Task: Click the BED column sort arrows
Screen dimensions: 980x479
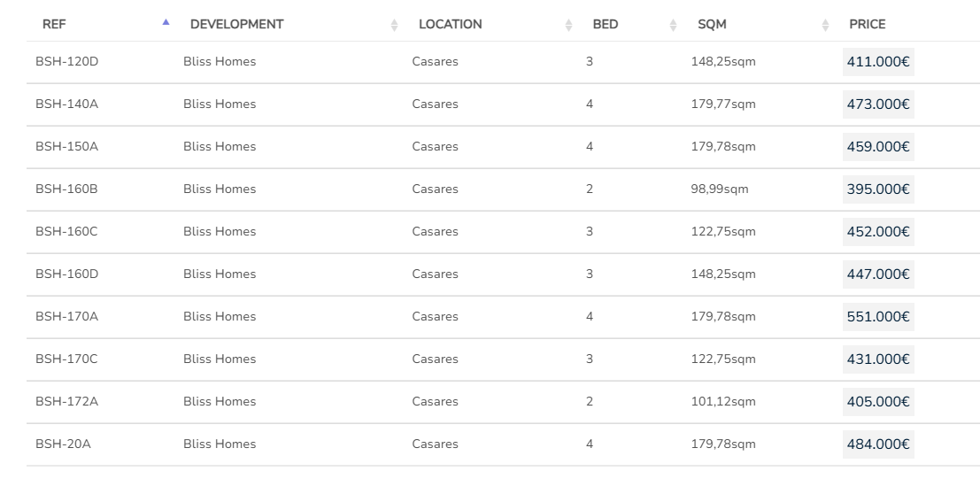Action: tap(674, 25)
